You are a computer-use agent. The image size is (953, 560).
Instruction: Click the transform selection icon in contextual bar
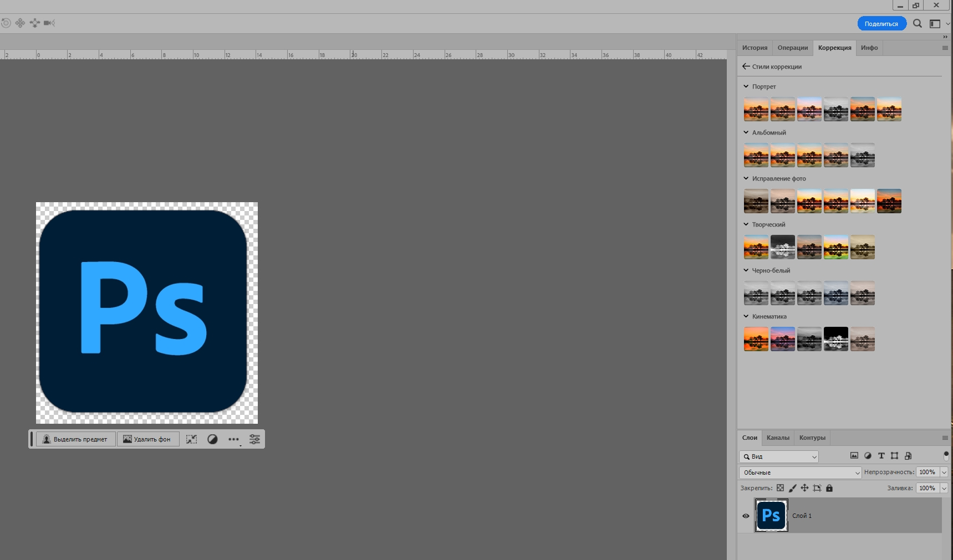(x=191, y=439)
